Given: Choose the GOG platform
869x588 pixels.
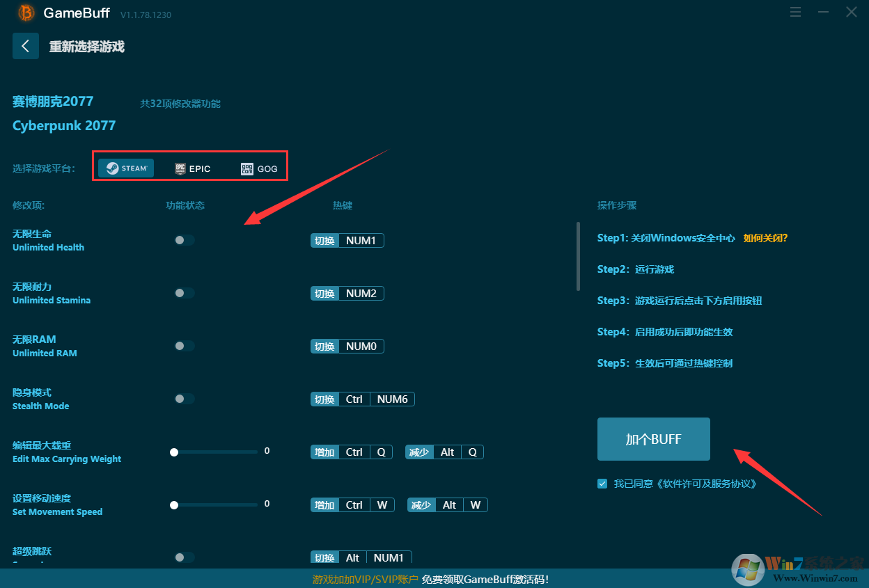Looking at the screenshot, I should pyautogui.click(x=259, y=168).
